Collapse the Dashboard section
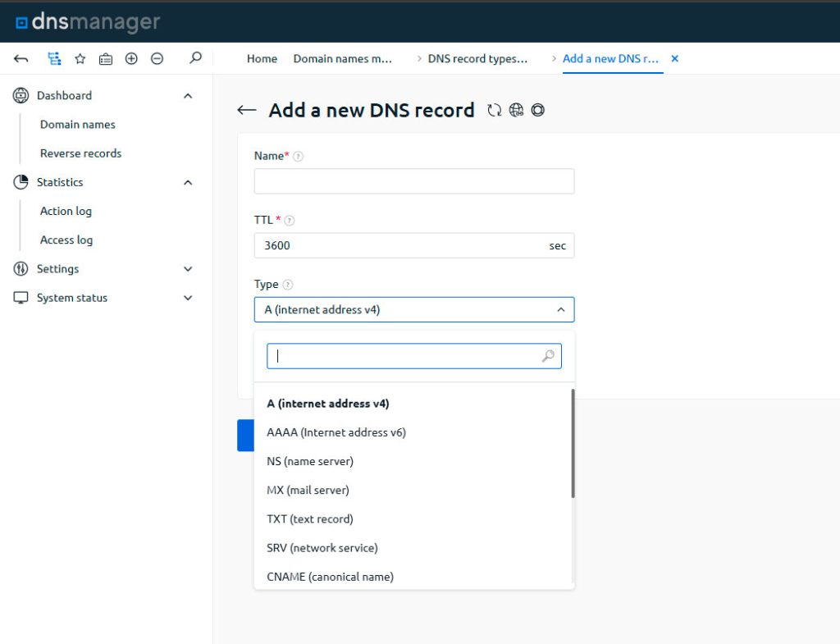Viewport: 840px width, 644px height. click(x=188, y=96)
